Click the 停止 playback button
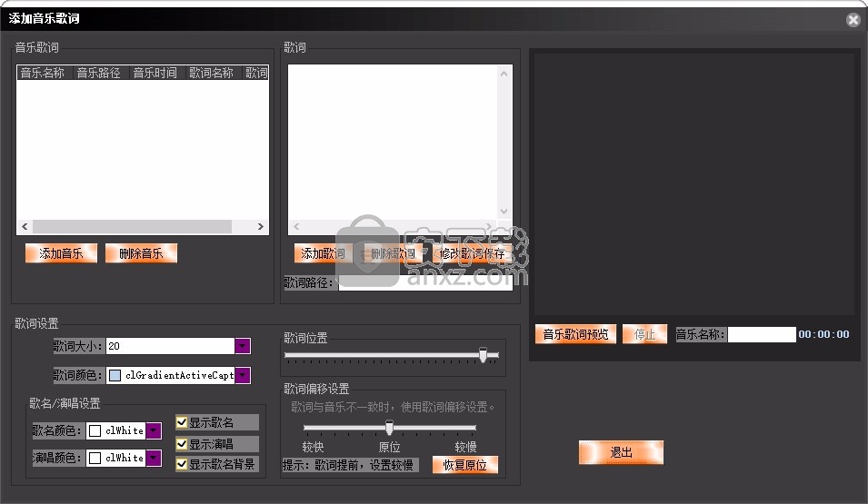Viewport: 868px width, 504px height. point(644,334)
